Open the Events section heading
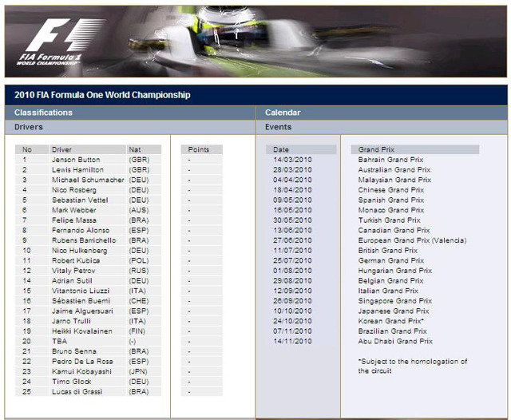The width and height of the screenshot is (511, 420). coord(278,127)
